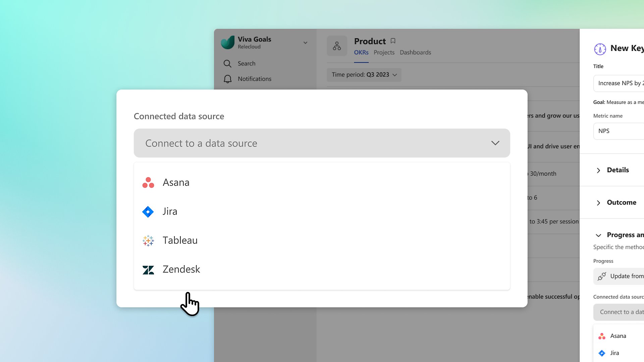Click the Jira icon in the side panel

click(x=602, y=353)
